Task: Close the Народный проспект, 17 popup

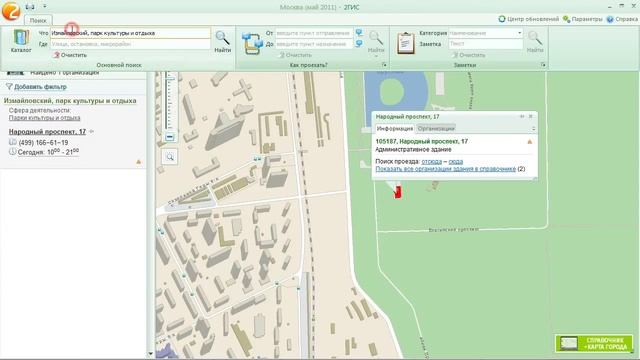Action: point(531,116)
